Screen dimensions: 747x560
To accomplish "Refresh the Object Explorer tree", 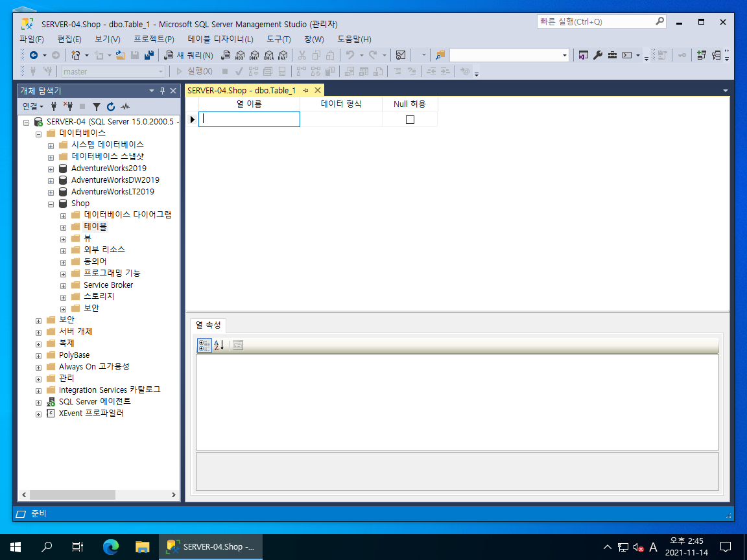I will tap(111, 106).
